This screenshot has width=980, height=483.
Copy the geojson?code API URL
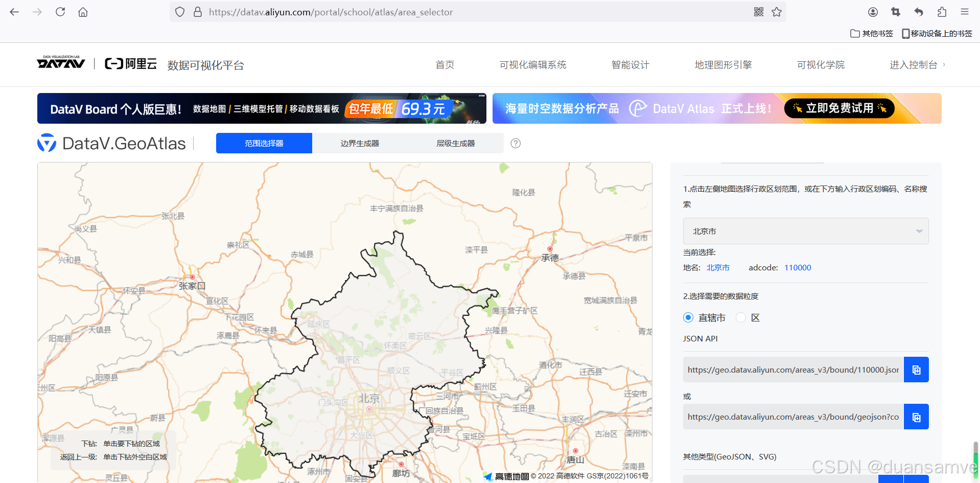pyautogui.click(x=916, y=417)
